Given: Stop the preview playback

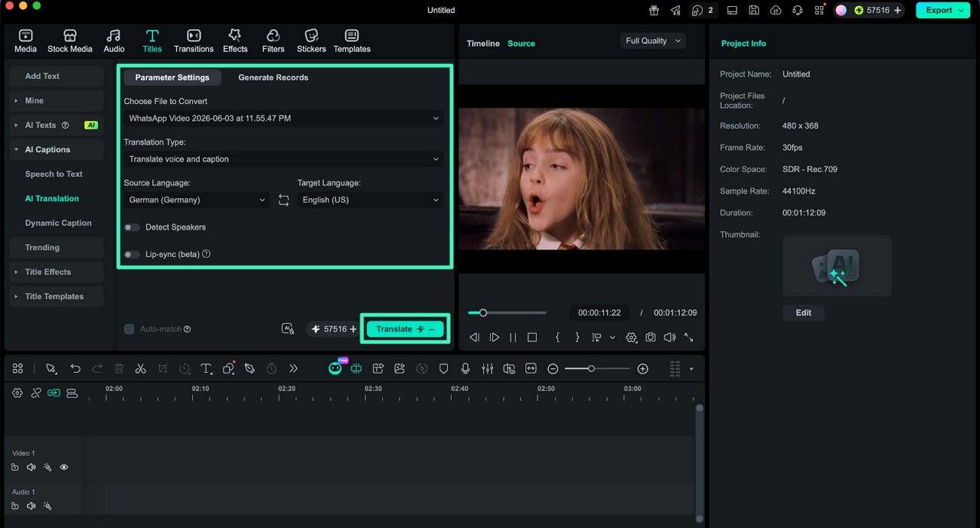Looking at the screenshot, I should 532,337.
